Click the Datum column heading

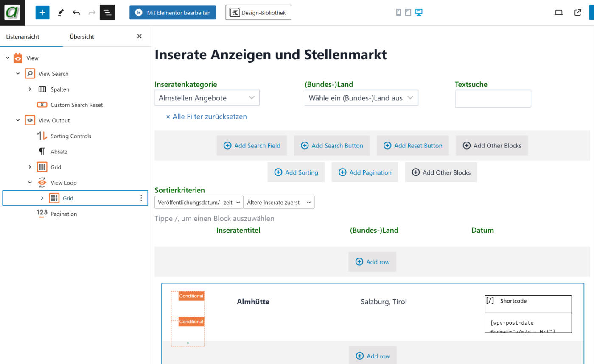tap(482, 230)
